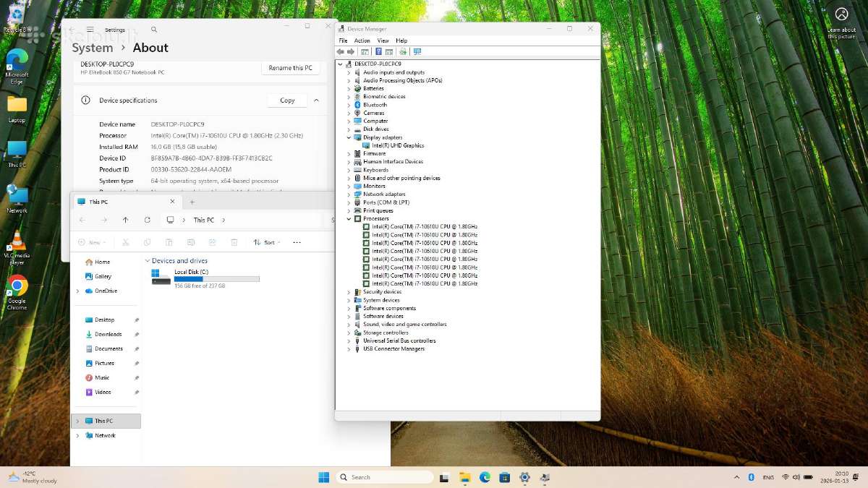Expand the Batteries node in Device Manager
Viewport: 868px width, 488px height.
click(x=349, y=88)
